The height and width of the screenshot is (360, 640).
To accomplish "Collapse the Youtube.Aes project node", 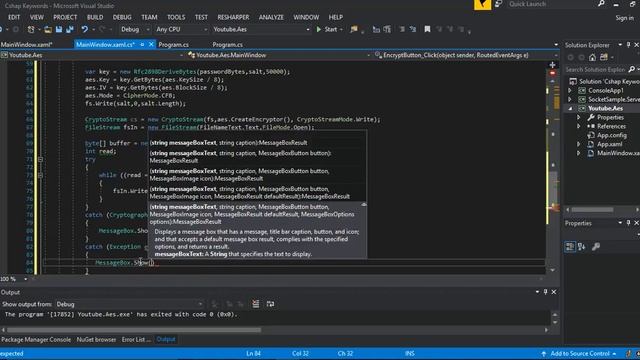I will pos(571,109).
